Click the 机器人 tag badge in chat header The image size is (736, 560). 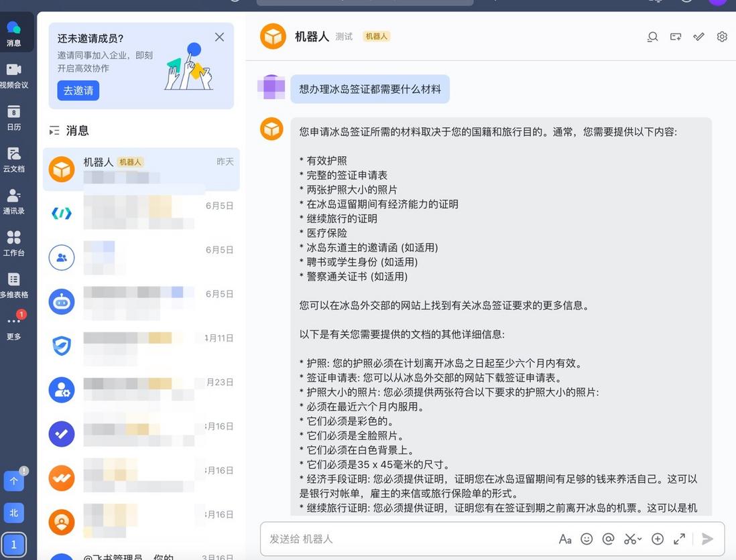(x=377, y=37)
